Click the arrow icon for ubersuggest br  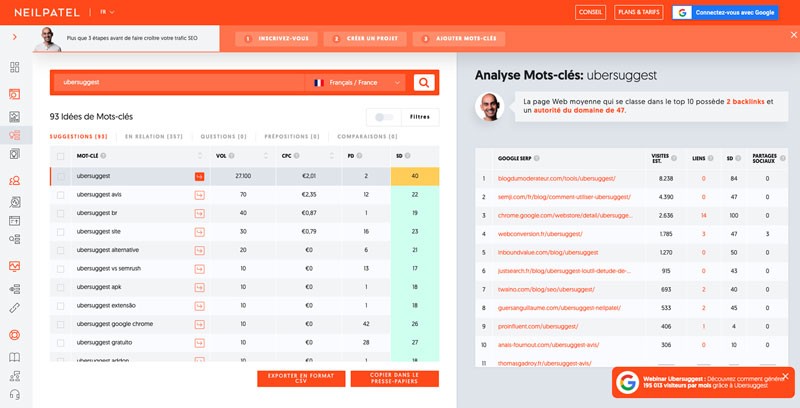(x=199, y=213)
